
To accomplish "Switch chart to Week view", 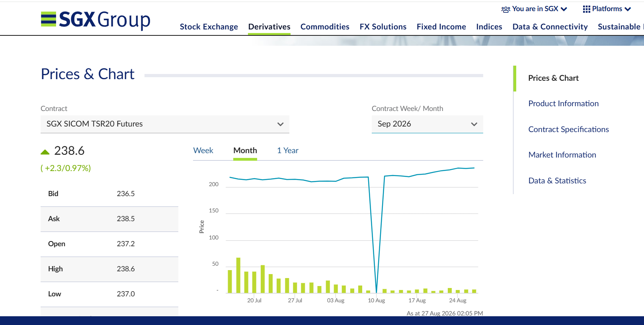I will tap(203, 150).
